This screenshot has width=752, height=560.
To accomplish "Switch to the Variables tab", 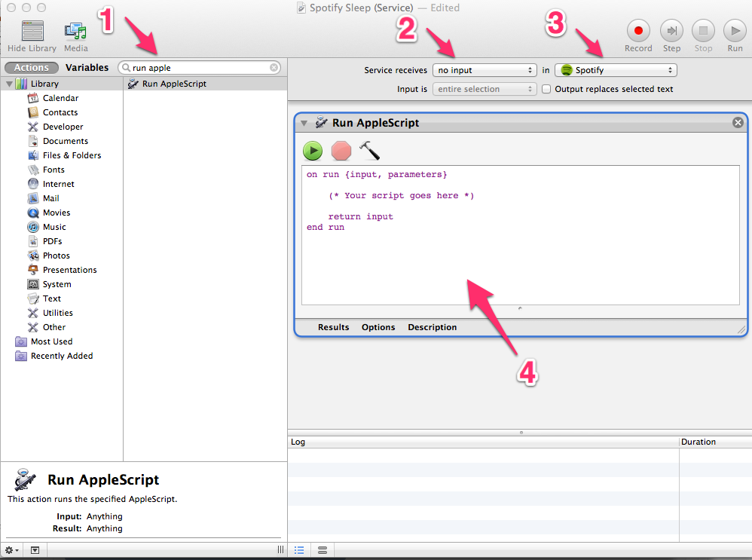I will click(87, 68).
